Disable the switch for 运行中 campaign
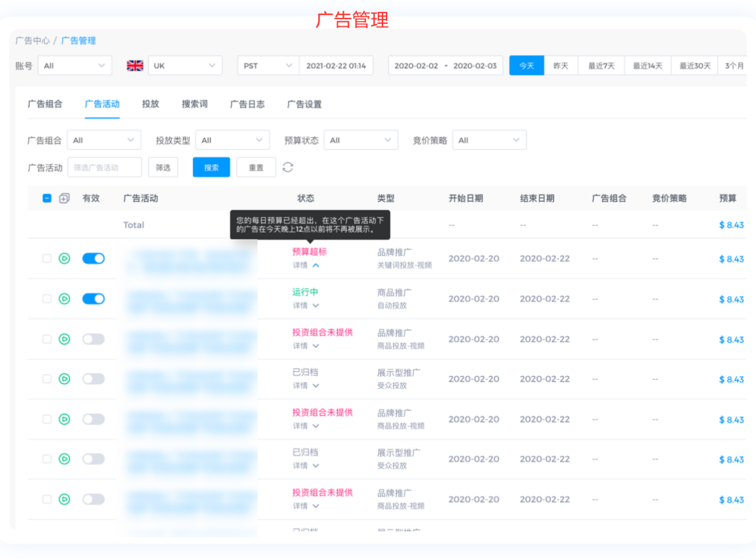 (93, 299)
